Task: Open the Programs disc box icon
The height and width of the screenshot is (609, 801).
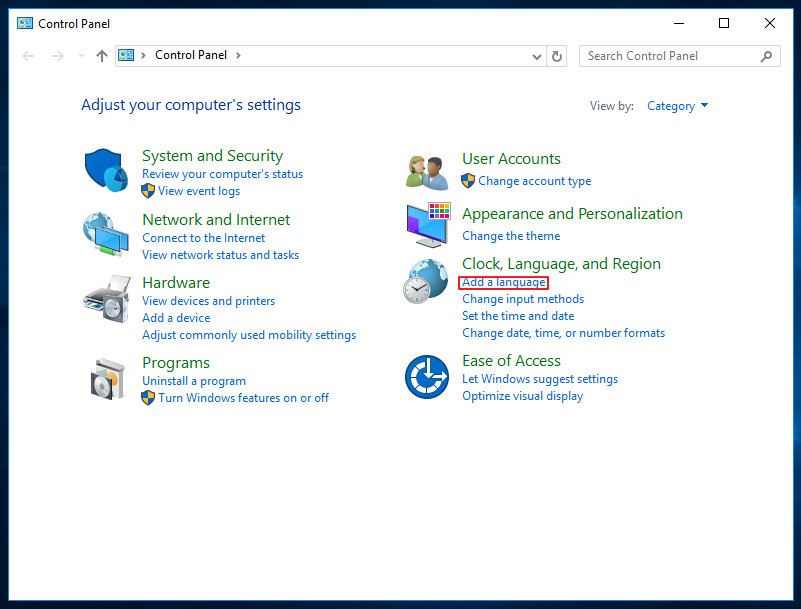Action: [x=106, y=379]
